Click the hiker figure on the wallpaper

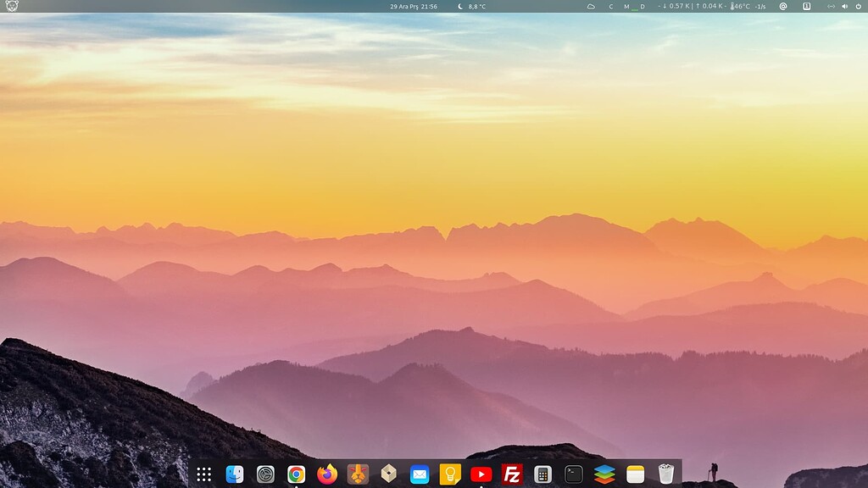click(715, 471)
